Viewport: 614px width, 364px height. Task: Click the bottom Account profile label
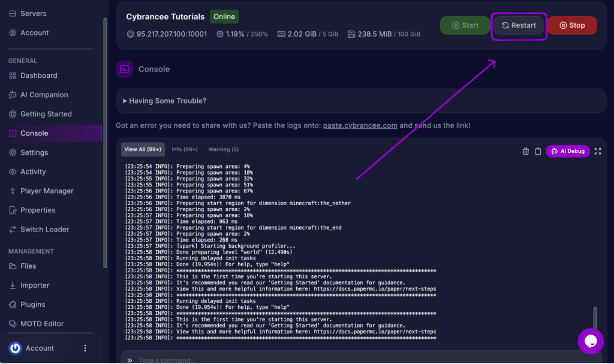40,348
